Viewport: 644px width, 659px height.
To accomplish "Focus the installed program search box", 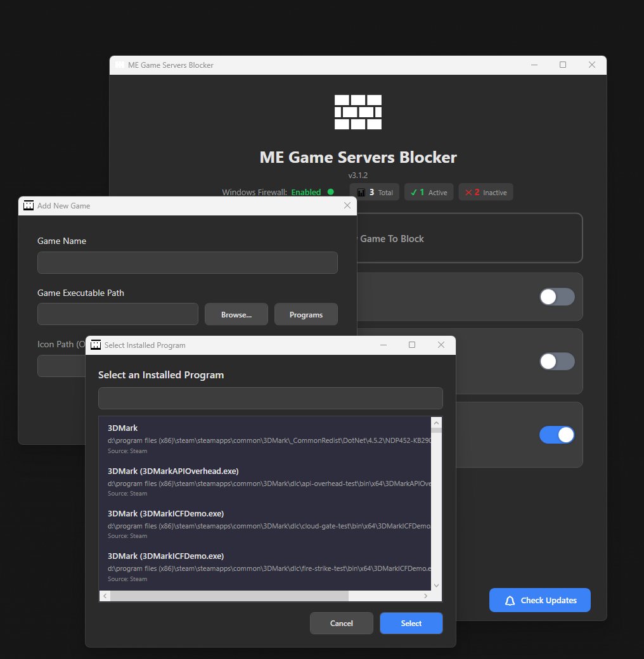I will (x=270, y=398).
